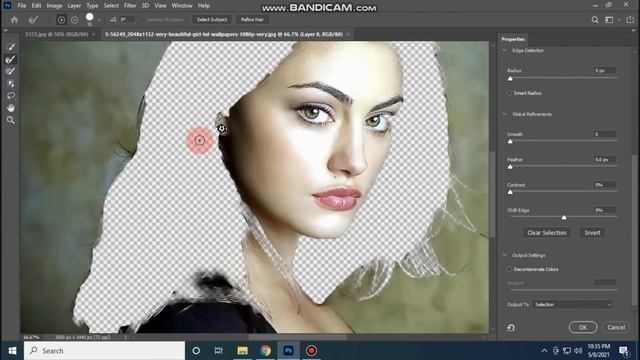This screenshot has width=640, height=360.
Task: Open the volume control in system tray
Action: (578, 351)
